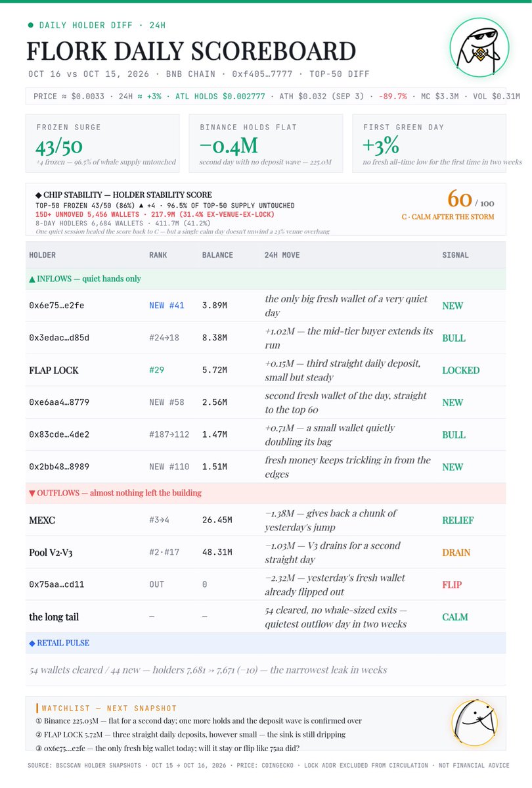Click the LOCKED signal label
This screenshot has height=788, width=532.
point(460,370)
